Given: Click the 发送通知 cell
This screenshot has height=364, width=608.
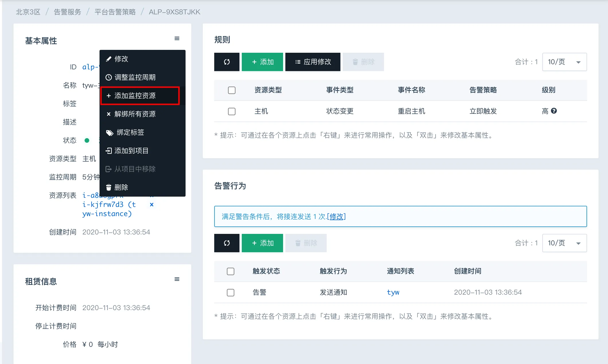Looking at the screenshot, I should coord(334,292).
